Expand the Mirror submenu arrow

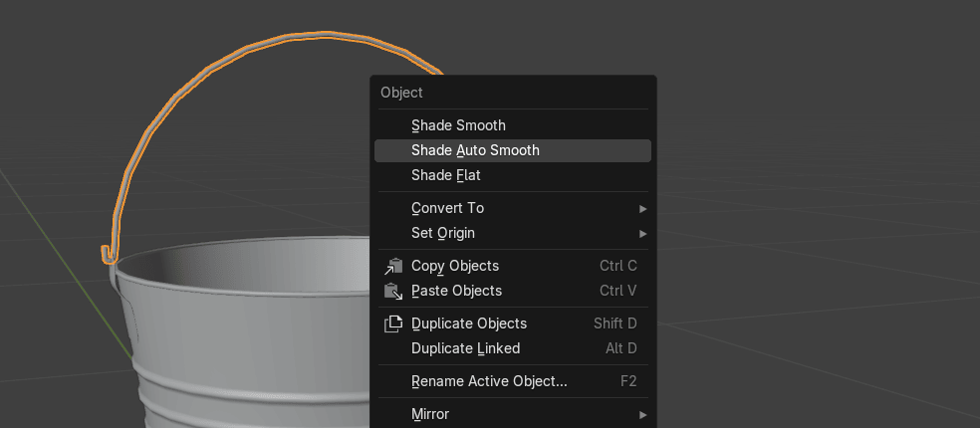[642, 414]
